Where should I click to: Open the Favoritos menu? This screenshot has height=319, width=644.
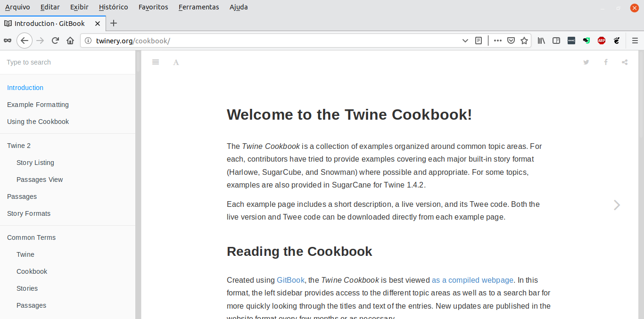[x=153, y=7]
